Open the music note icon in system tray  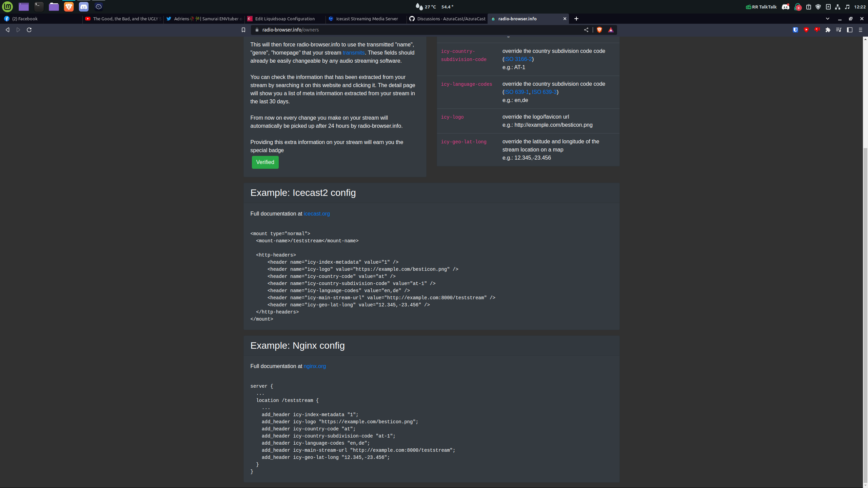[847, 7]
